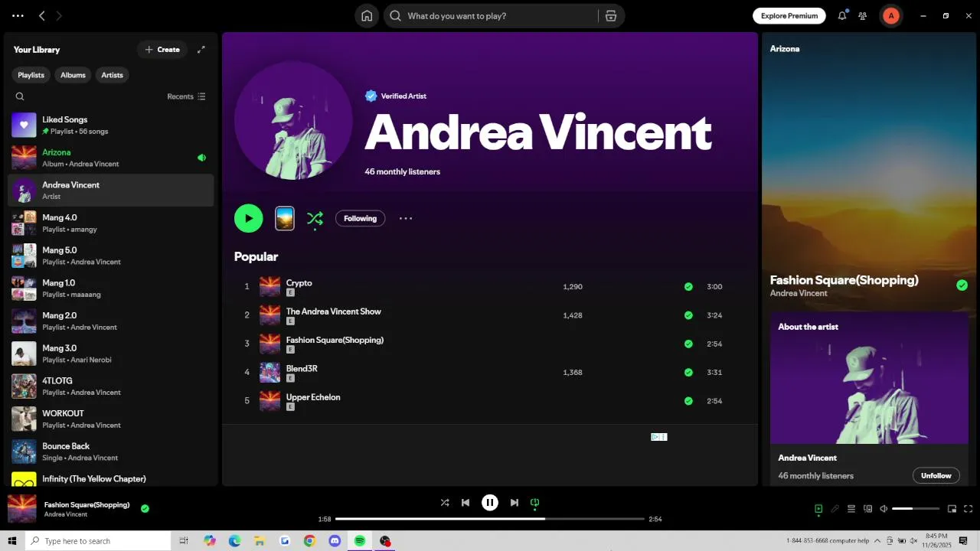Image resolution: width=980 pixels, height=551 pixels.
Task: Click Explore Premium button
Action: pyautogui.click(x=789, y=15)
